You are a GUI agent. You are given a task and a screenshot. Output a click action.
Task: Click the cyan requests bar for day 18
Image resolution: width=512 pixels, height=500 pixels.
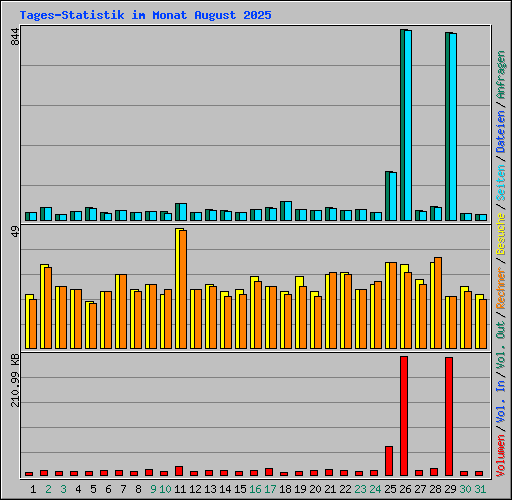pos(288,211)
